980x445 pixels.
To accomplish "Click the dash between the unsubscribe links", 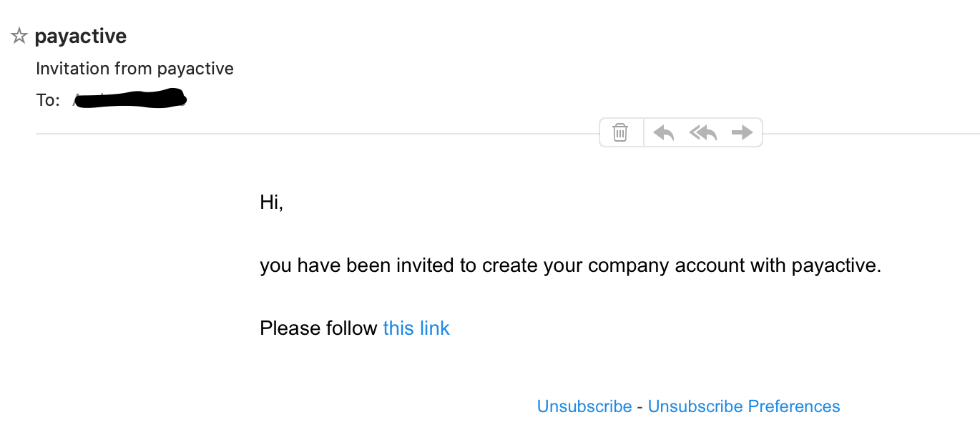I will click(640, 406).
